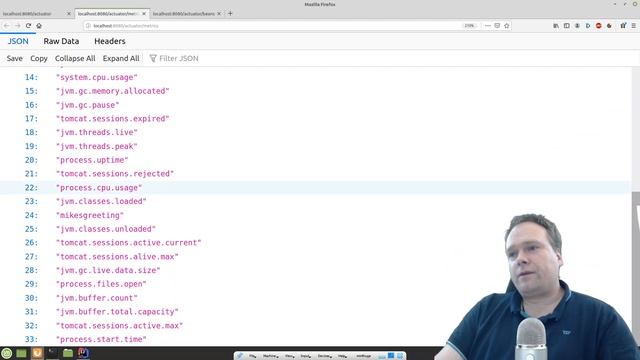The image size is (640, 360).
Task: Save the page to Pocket
Action: point(497,26)
